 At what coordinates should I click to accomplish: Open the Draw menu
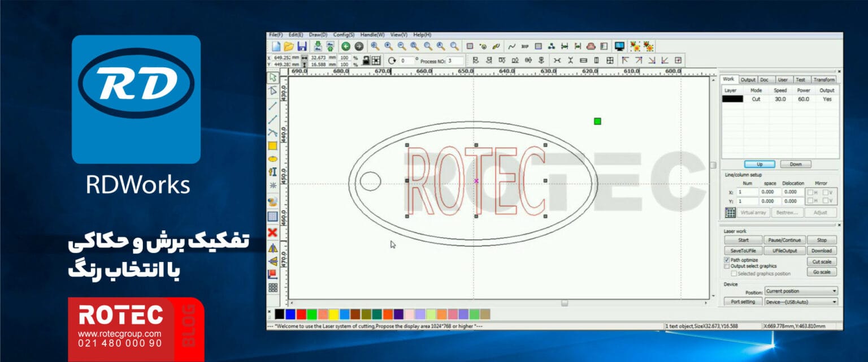[x=318, y=35]
